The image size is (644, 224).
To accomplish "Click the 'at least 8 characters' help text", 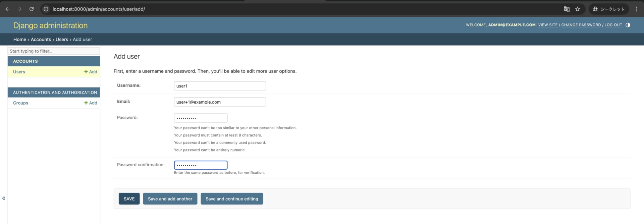I will click(218, 135).
